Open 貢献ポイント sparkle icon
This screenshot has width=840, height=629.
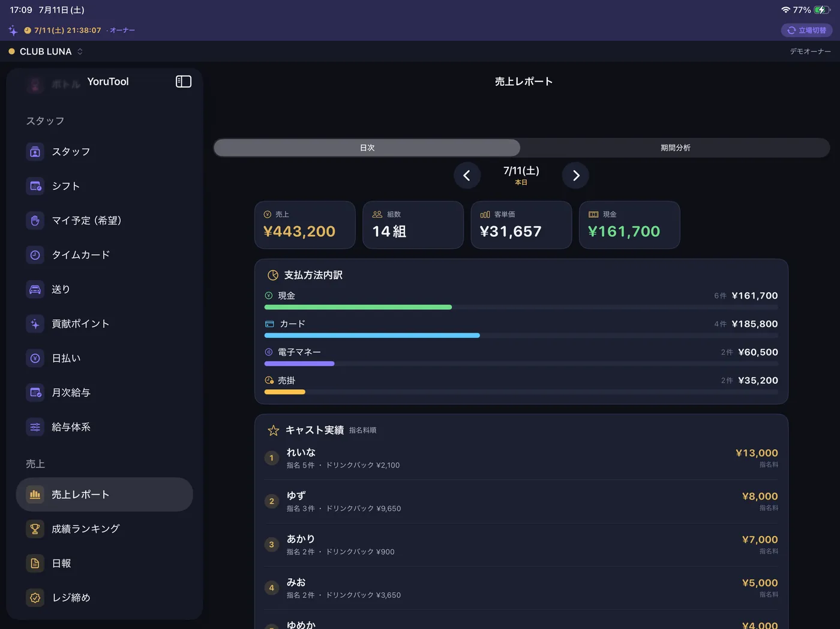(x=35, y=324)
